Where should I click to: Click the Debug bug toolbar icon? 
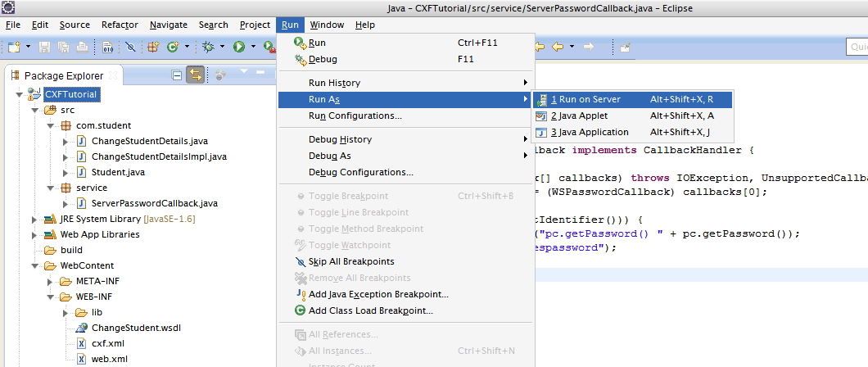click(x=208, y=48)
